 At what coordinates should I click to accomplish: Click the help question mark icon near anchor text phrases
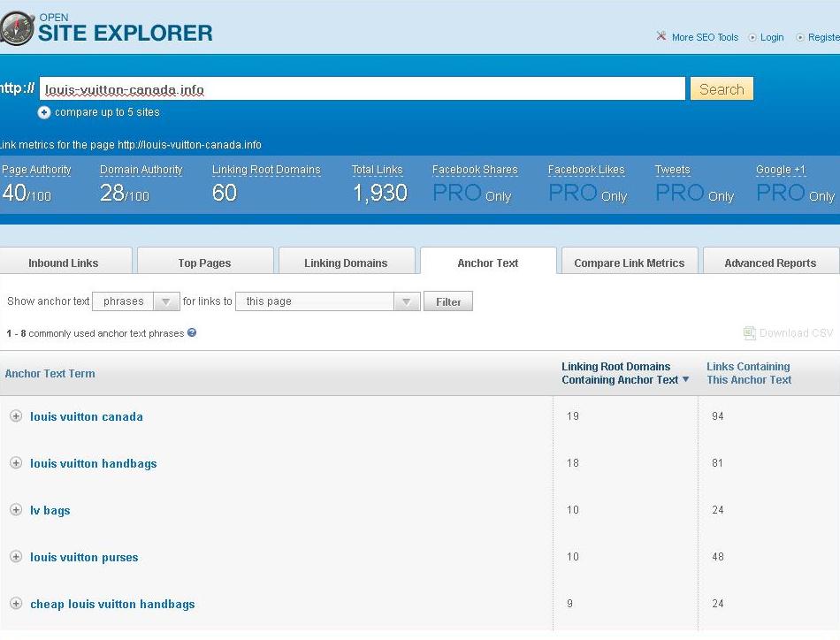[192, 332]
